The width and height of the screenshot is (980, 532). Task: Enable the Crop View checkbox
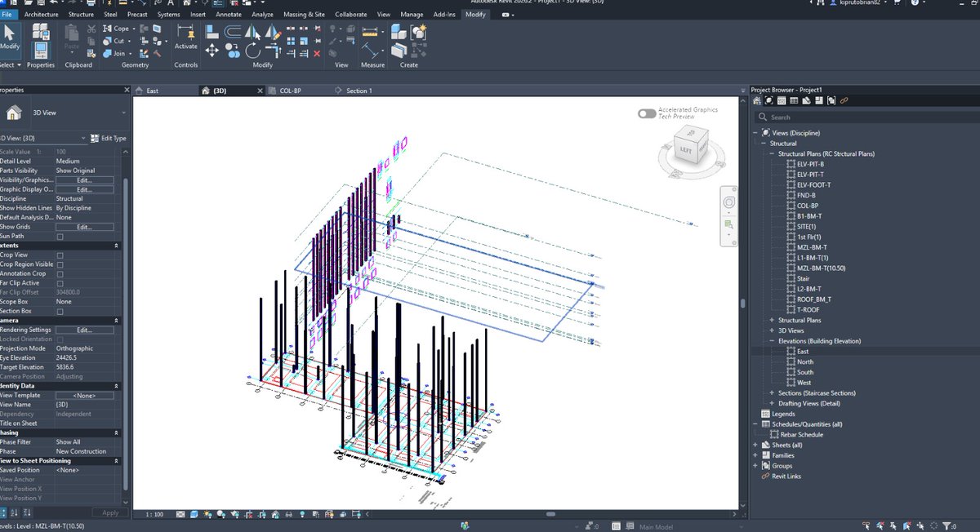(60, 255)
